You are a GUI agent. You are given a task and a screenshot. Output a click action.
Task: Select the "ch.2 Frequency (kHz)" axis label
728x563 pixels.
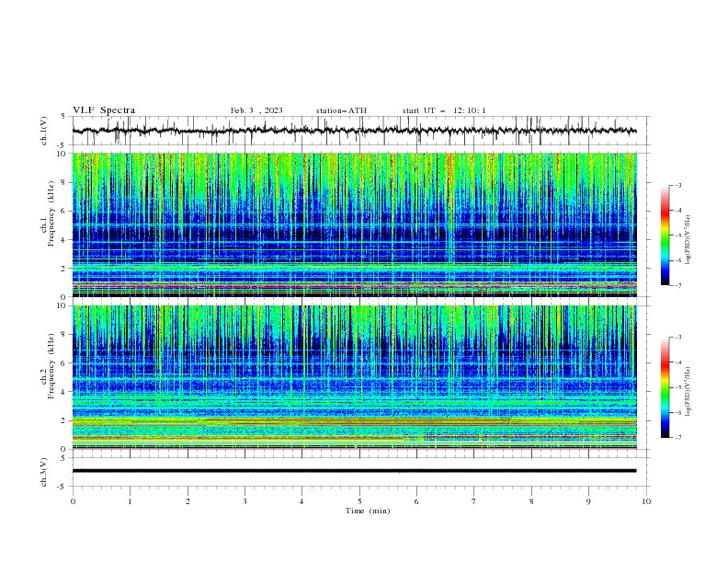(x=48, y=366)
